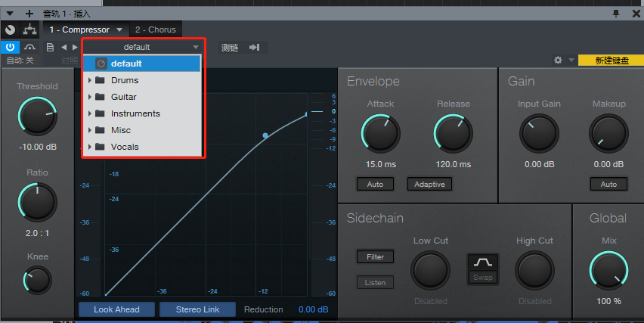Open the preset file document icon
The width and height of the screenshot is (644, 323).
point(50,48)
